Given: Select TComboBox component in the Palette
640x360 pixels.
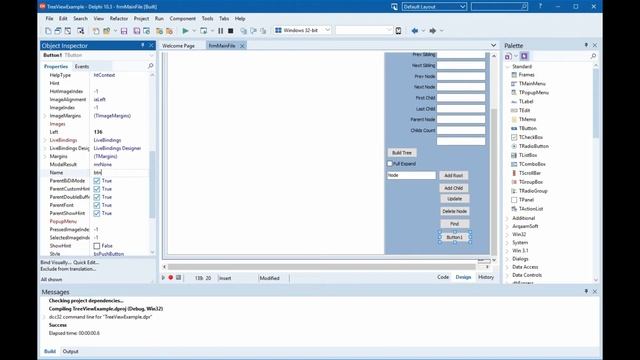Looking at the screenshot, I should pos(532,164).
